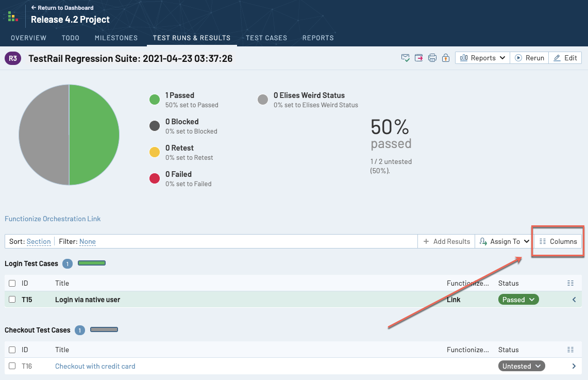
Task: Expand details arrow on T16 row
Action: 574,366
